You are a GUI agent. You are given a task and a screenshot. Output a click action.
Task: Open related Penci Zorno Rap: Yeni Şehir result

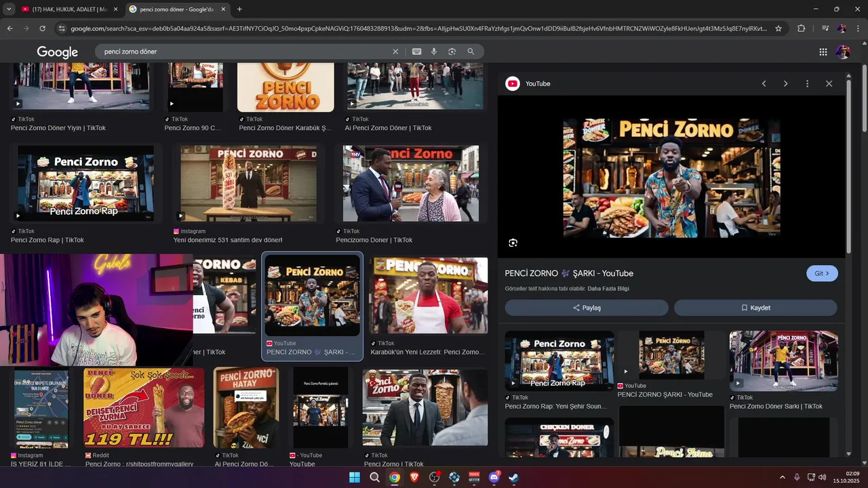click(x=559, y=361)
